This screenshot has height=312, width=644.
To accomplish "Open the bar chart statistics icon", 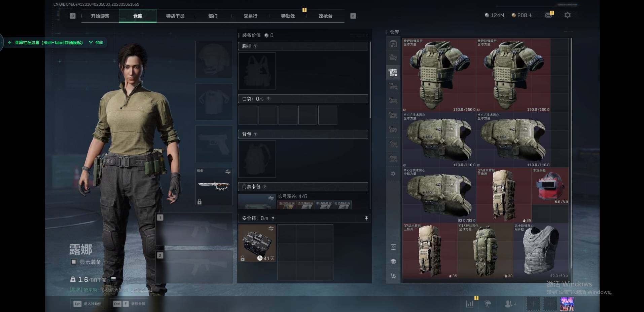I will (x=469, y=304).
